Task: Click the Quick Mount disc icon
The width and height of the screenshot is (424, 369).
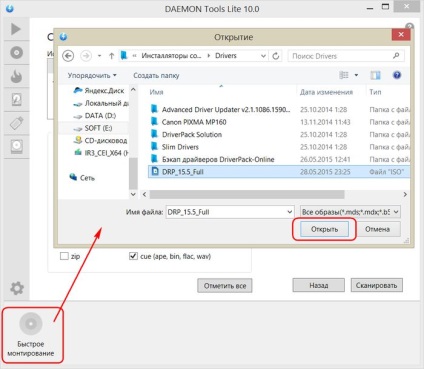Action: click(31, 324)
